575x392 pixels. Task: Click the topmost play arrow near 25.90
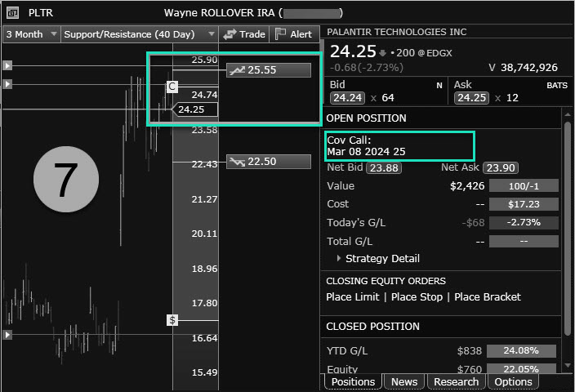coord(7,65)
